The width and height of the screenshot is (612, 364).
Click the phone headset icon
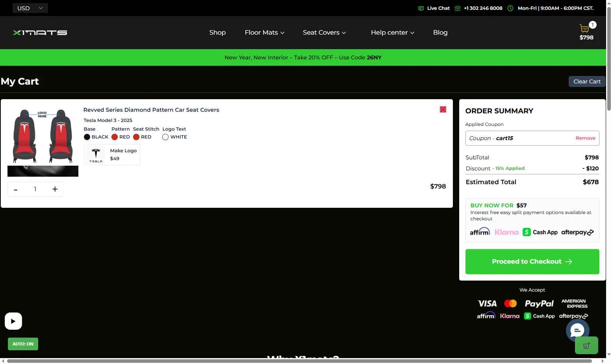click(457, 8)
